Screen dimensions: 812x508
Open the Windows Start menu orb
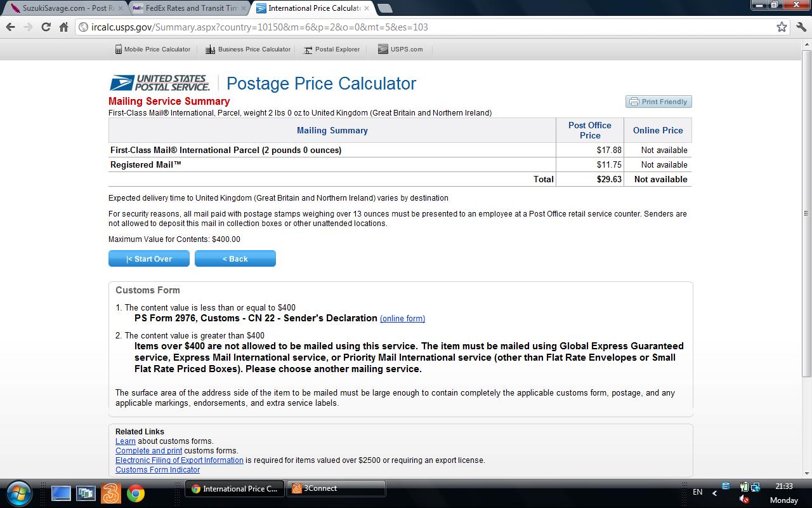(18, 493)
